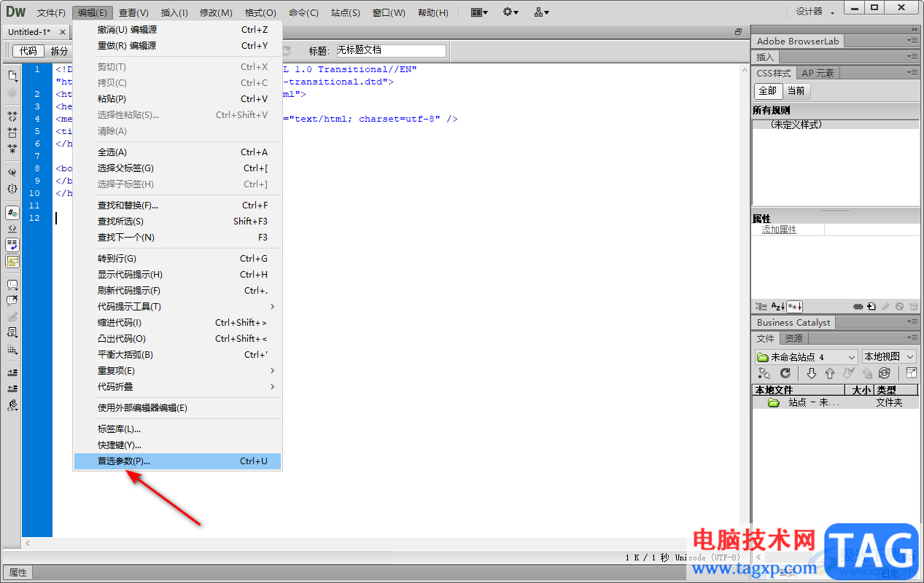Click the restore document window icon
924x583 pixels.
tap(738, 32)
